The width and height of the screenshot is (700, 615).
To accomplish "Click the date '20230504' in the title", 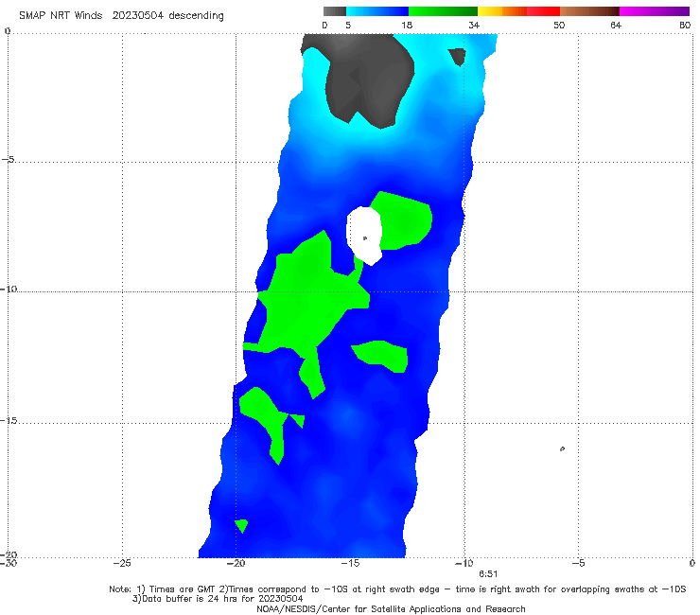I will pyautogui.click(x=137, y=15).
